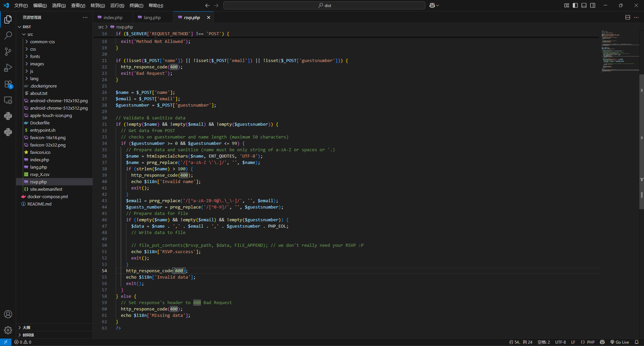Expand the images folder
Screen dimensions: 644x346
37,64
